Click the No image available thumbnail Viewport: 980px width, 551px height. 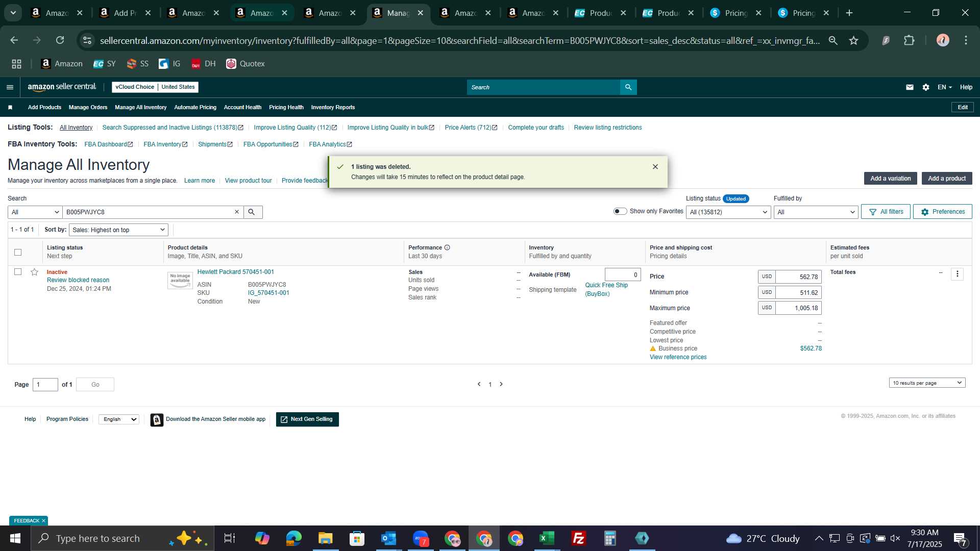pos(180,280)
